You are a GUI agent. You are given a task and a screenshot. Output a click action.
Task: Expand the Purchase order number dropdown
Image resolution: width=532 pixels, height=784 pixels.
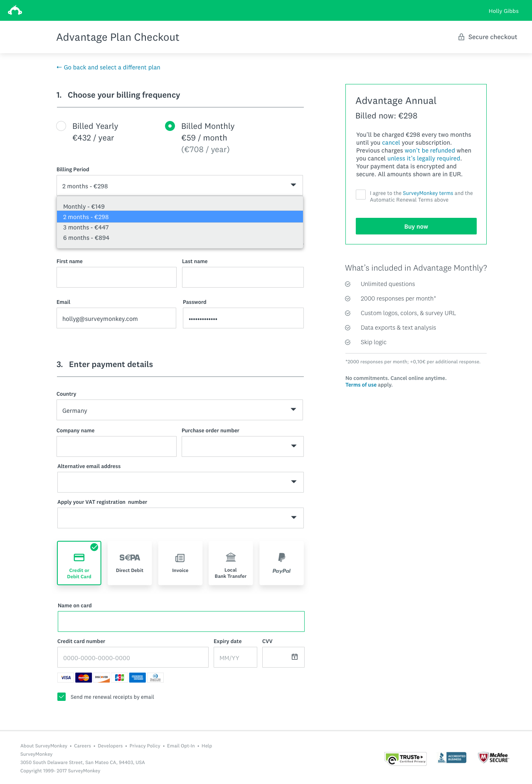pos(242,446)
